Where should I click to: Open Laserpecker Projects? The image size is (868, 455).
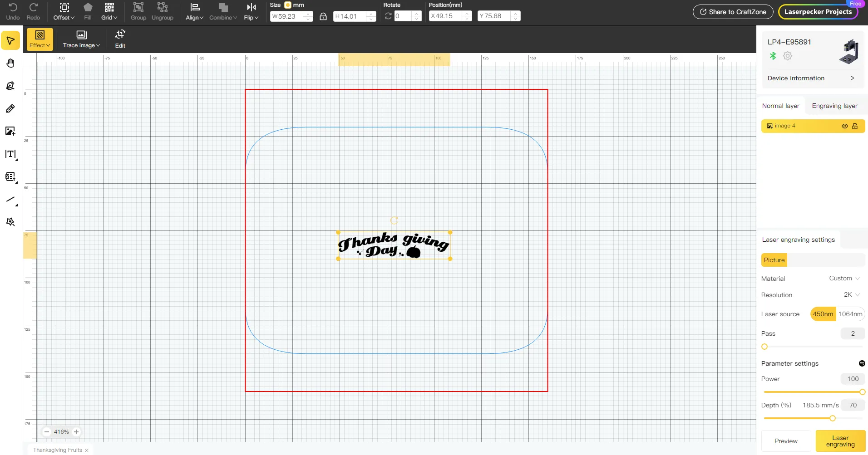point(818,12)
